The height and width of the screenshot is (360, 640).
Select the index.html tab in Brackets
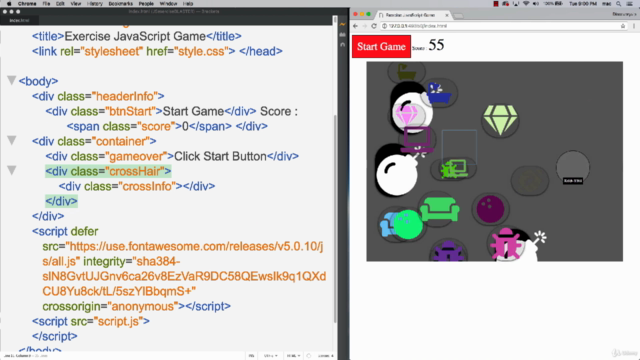(x=20, y=20)
